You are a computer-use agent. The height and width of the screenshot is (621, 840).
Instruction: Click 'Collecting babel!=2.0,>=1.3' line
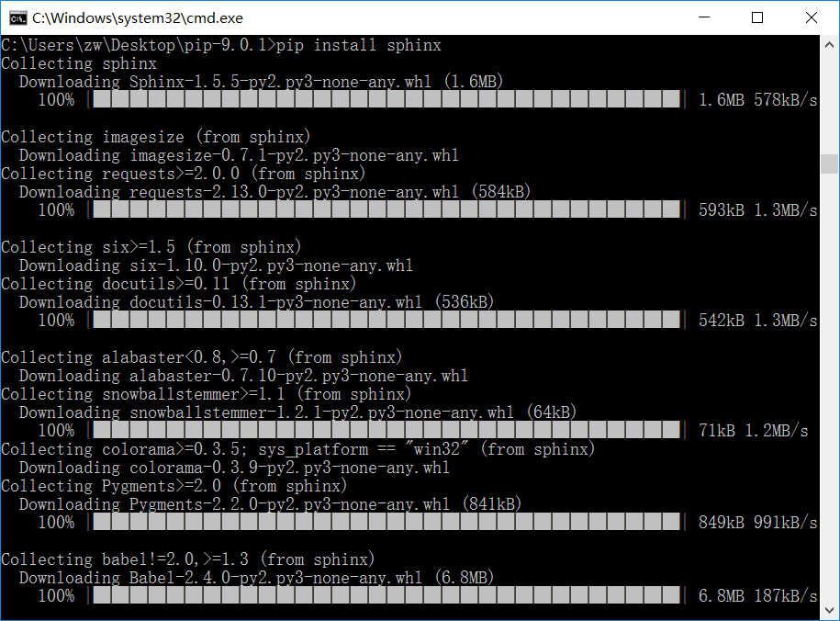188,559
